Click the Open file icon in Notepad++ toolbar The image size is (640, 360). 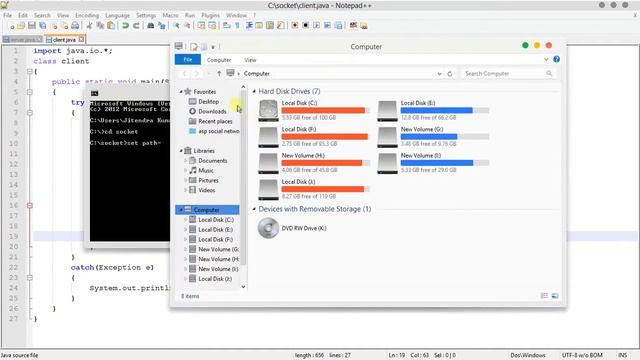21,26
